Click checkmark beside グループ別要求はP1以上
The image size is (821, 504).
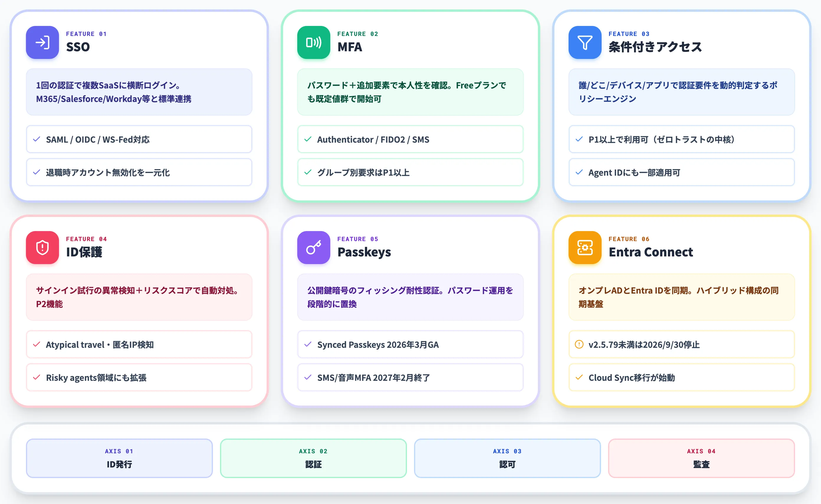(x=308, y=172)
